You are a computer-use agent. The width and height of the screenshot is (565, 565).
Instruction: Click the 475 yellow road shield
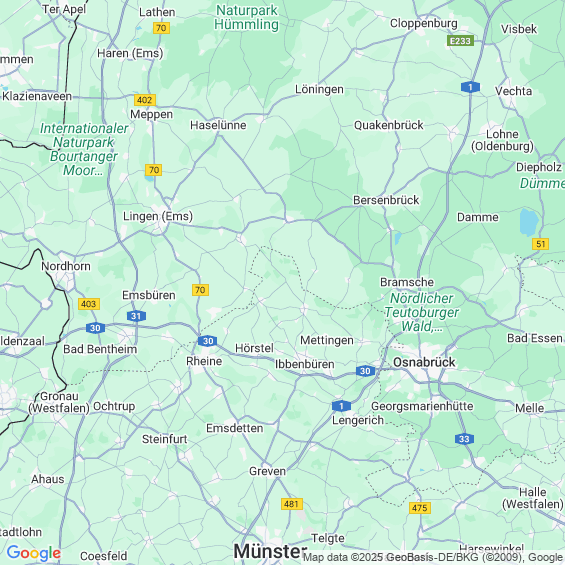[x=420, y=508]
